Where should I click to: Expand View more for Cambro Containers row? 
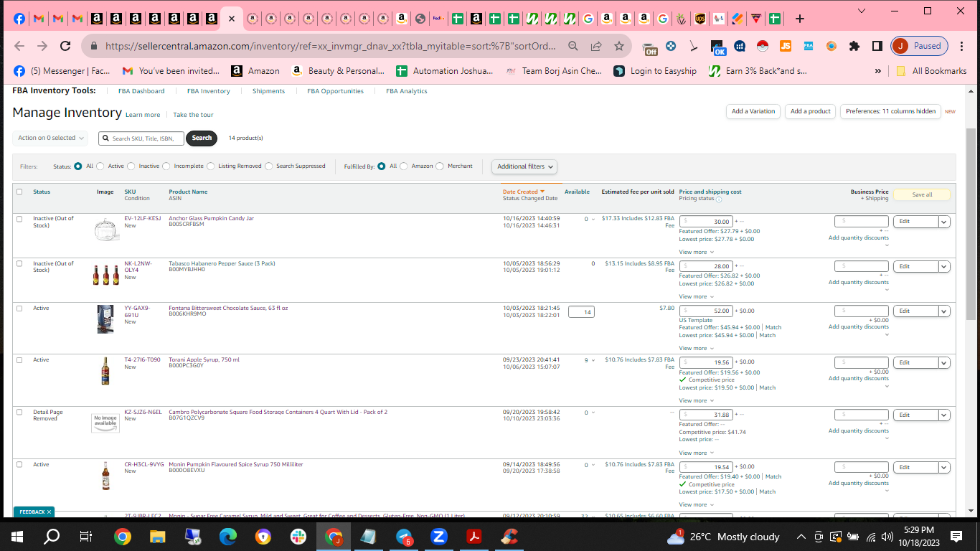point(697,453)
